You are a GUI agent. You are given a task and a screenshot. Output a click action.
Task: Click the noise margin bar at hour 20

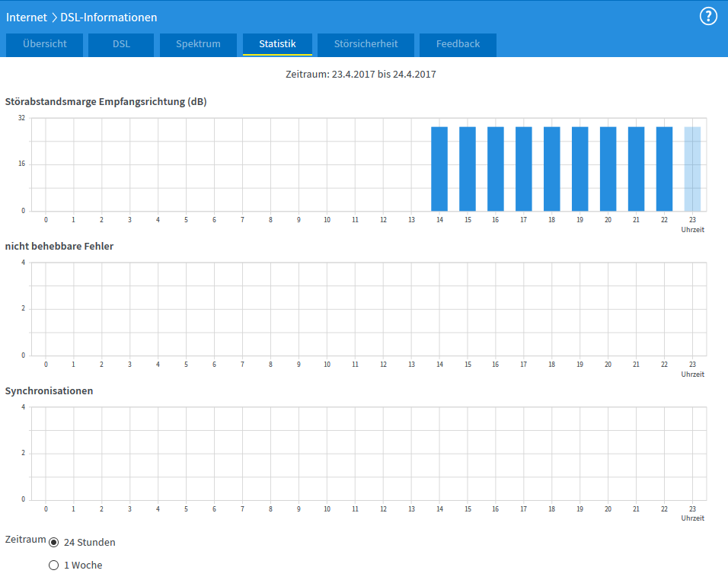(x=608, y=169)
